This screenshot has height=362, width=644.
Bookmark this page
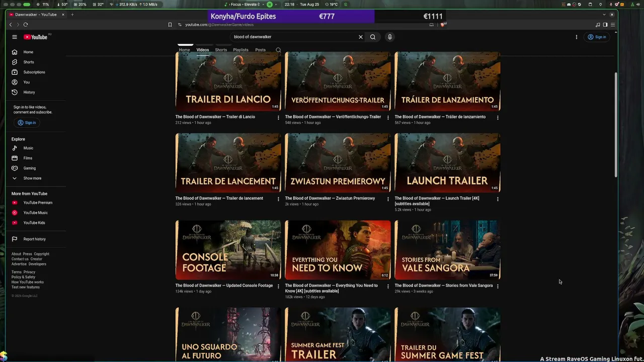click(170, 25)
